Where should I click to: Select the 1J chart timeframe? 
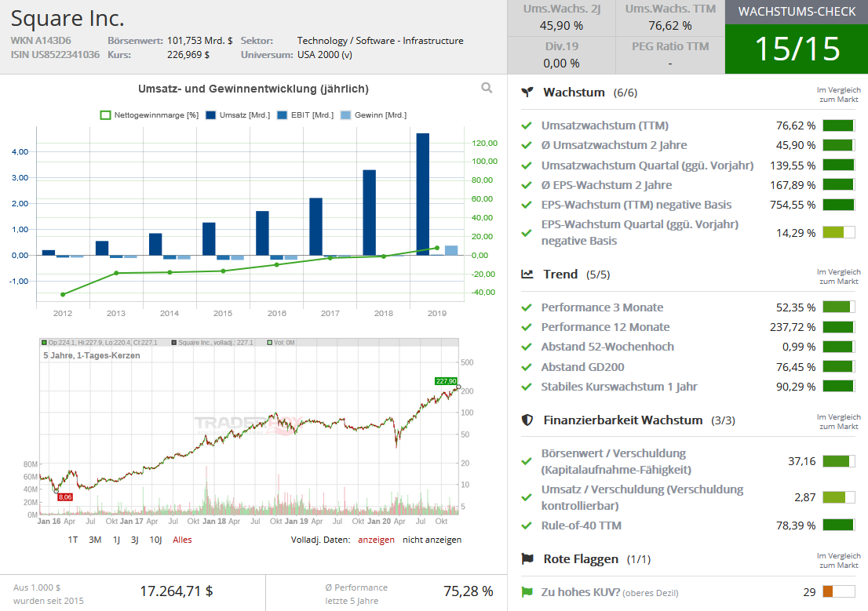pos(116,540)
